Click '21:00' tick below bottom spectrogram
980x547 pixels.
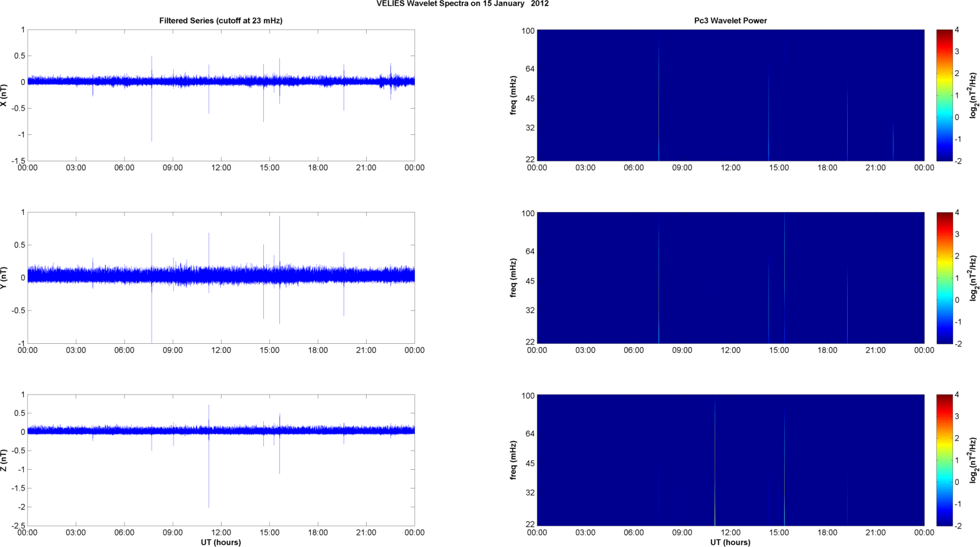(x=875, y=532)
